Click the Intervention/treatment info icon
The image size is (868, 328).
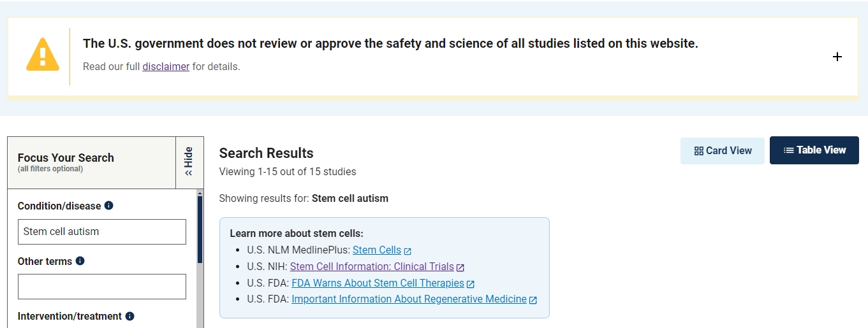pyautogui.click(x=130, y=317)
